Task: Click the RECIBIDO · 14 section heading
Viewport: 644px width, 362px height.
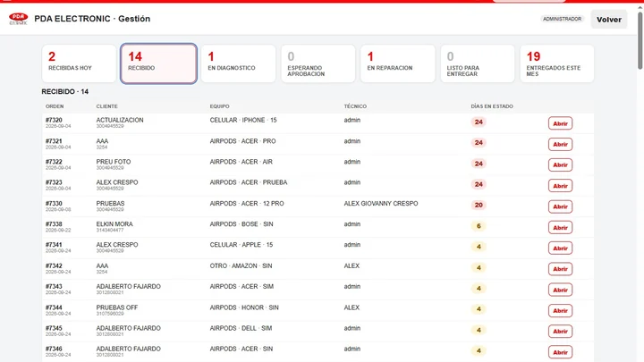Action: [x=65, y=91]
